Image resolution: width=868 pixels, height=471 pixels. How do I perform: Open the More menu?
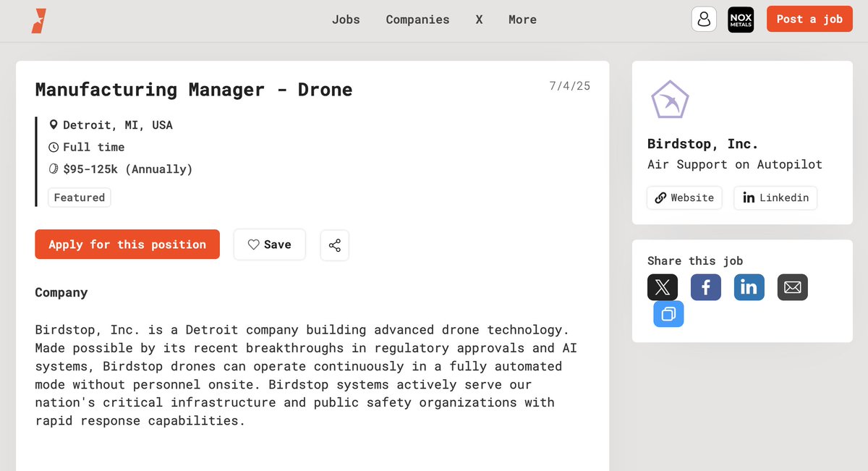(522, 20)
